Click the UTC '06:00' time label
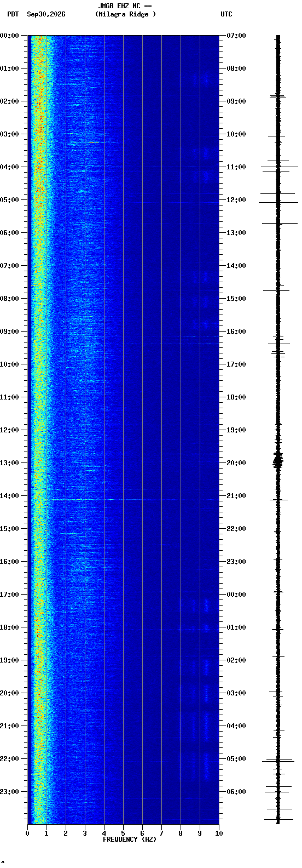302x868 pixels. tap(236, 792)
